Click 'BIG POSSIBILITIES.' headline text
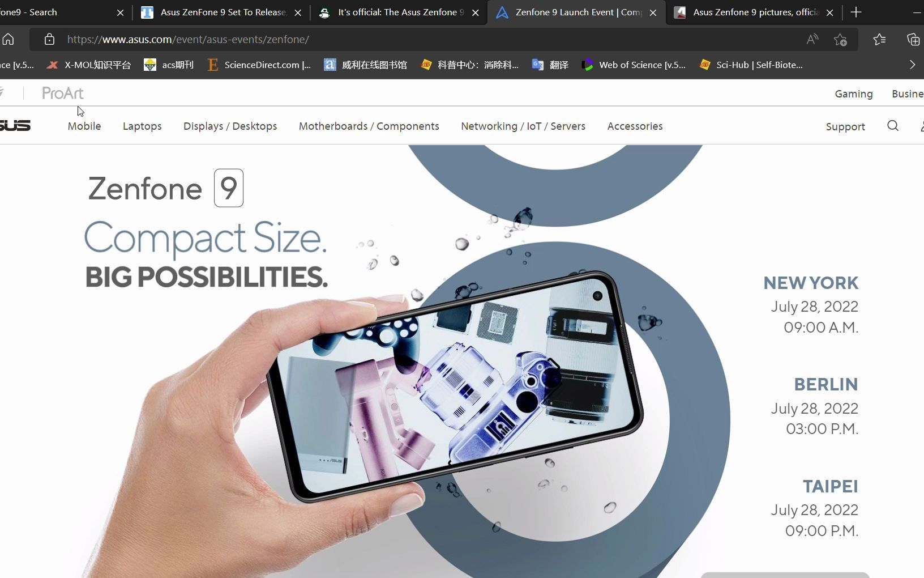Image resolution: width=924 pixels, height=578 pixels. point(206,277)
